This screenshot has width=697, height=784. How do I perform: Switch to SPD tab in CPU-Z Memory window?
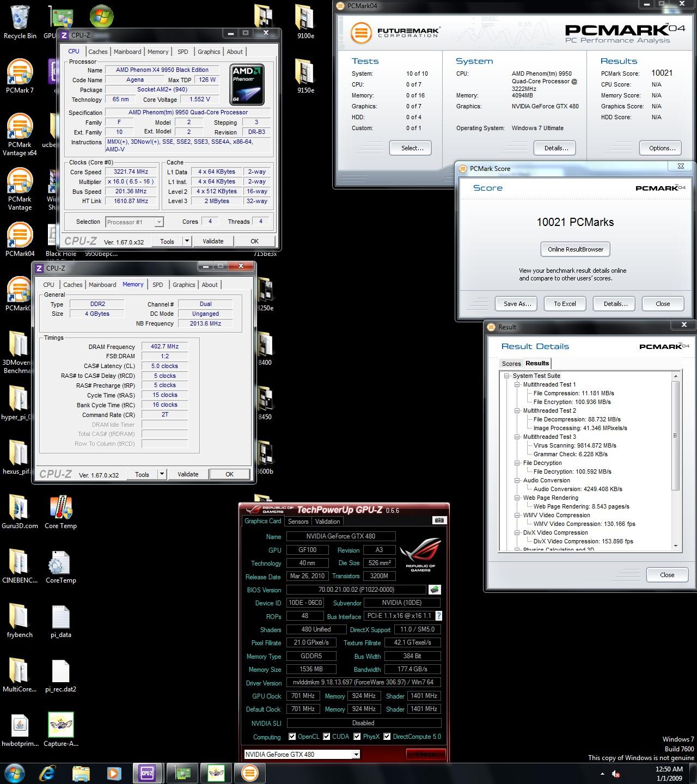pyautogui.click(x=158, y=285)
